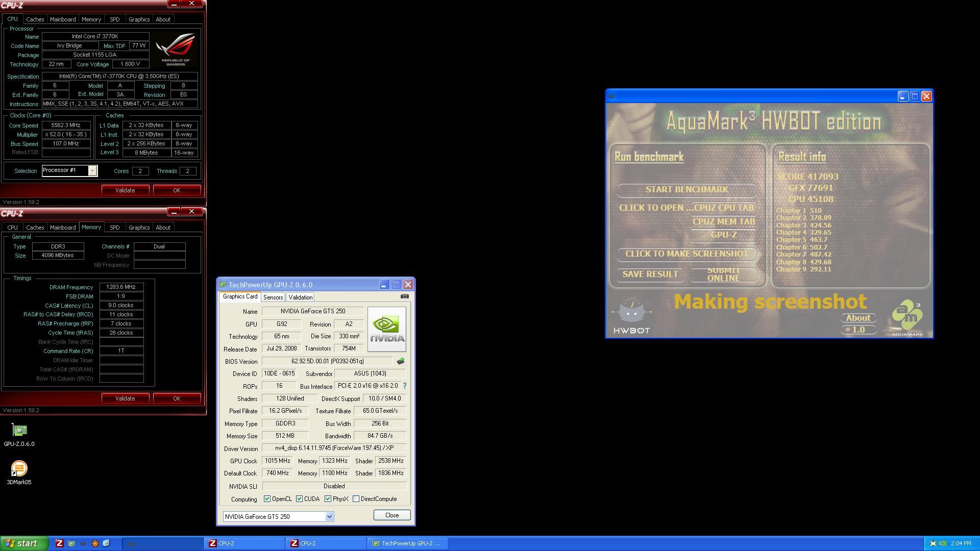Click CPUZ MEM TAB in AquaMark
980x551 pixels.
[x=723, y=222]
